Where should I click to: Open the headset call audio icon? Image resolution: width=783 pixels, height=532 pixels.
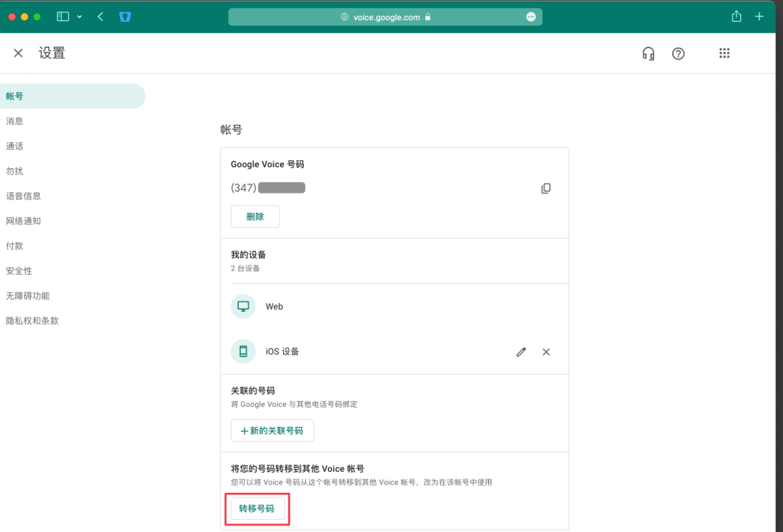pyautogui.click(x=648, y=54)
